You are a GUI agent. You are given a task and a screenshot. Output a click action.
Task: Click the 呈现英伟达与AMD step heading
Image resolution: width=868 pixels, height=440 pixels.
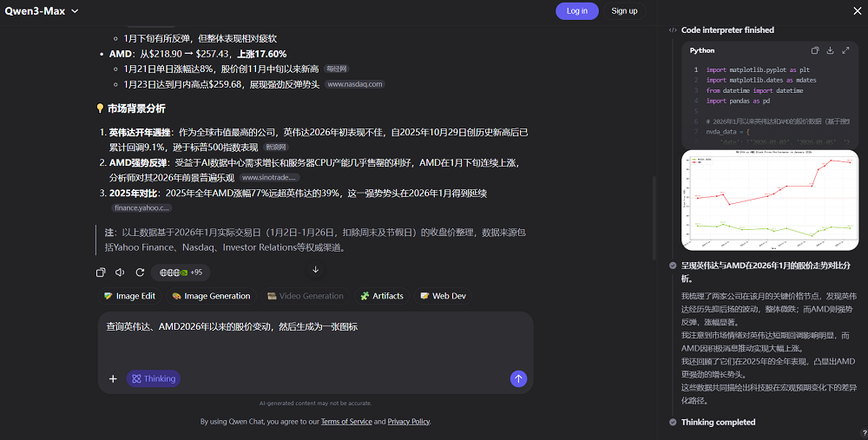(x=766, y=272)
